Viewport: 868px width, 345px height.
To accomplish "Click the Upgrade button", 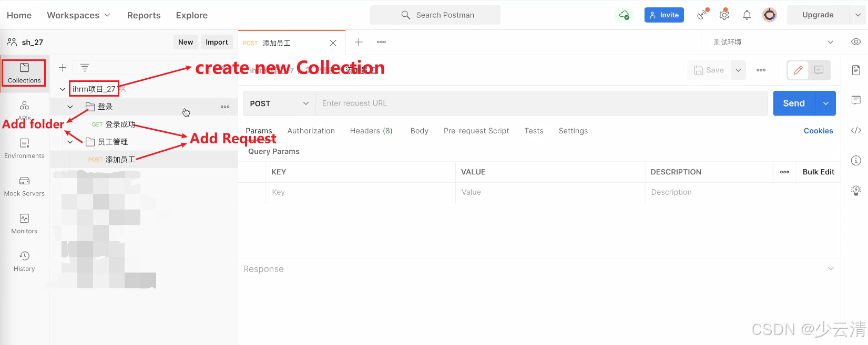I will click(x=818, y=15).
